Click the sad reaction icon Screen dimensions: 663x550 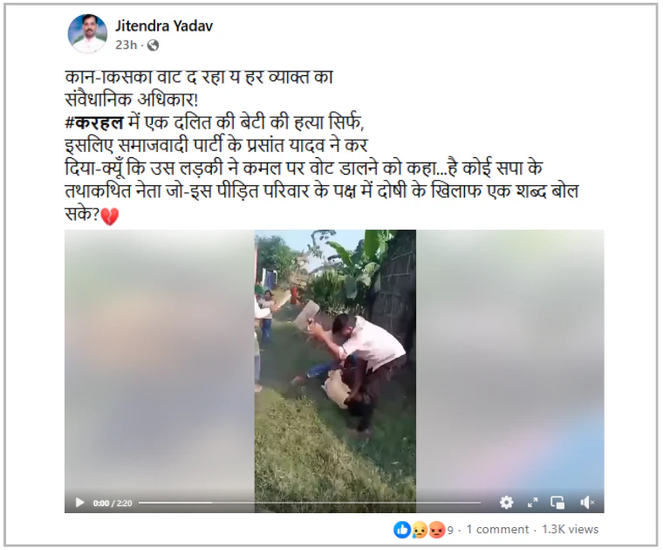(419, 530)
